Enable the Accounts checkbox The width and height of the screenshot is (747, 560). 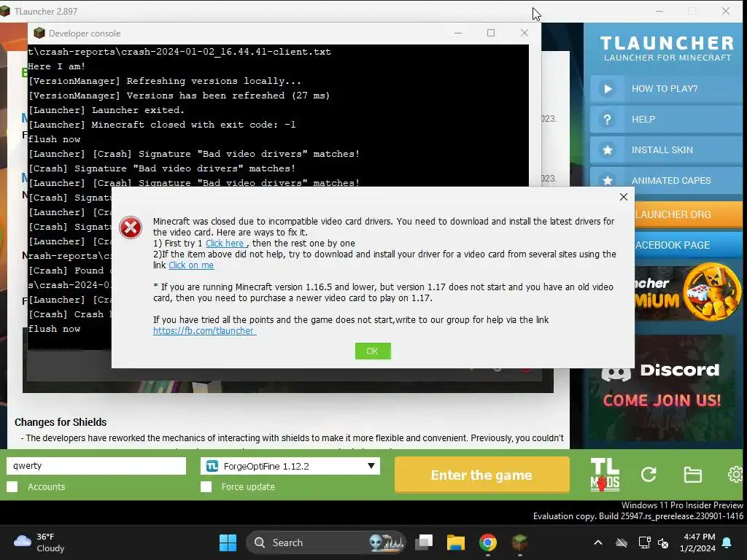point(12,486)
